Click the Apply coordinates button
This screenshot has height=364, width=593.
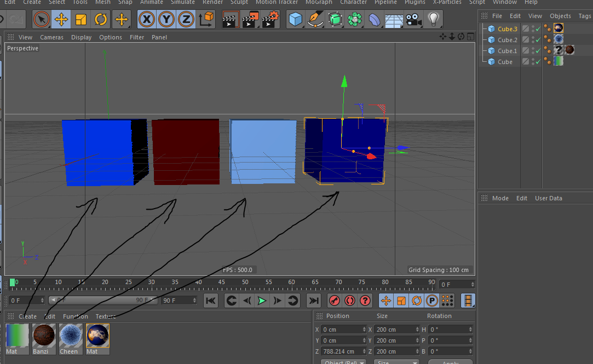451,362
